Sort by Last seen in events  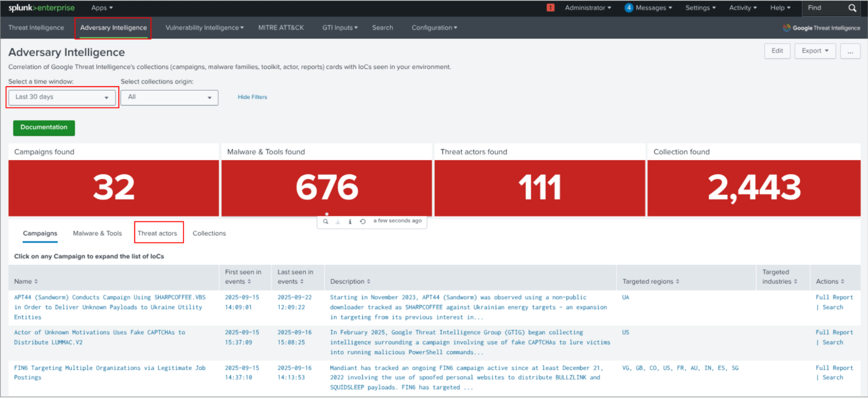pyautogui.click(x=295, y=277)
